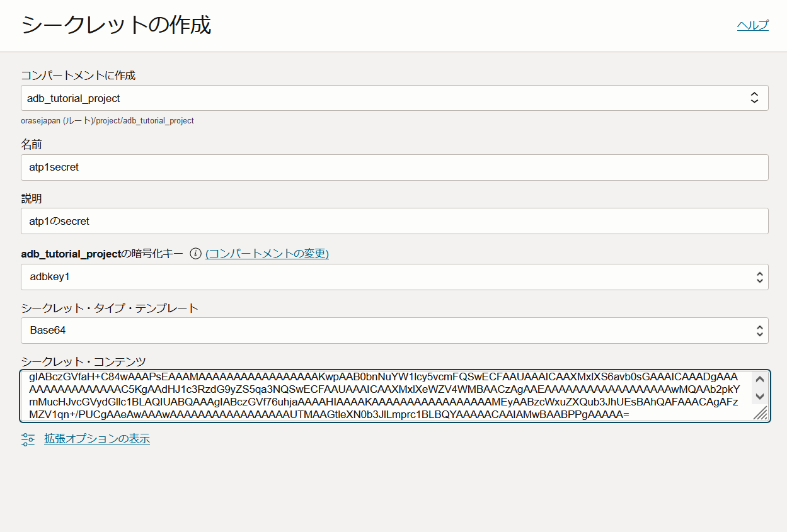The width and height of the screenshot is (787, 532).
Task: Click the path text orasejapan (ルート)/project/adb_tutorial_project
Action: [x=107, y=120]
